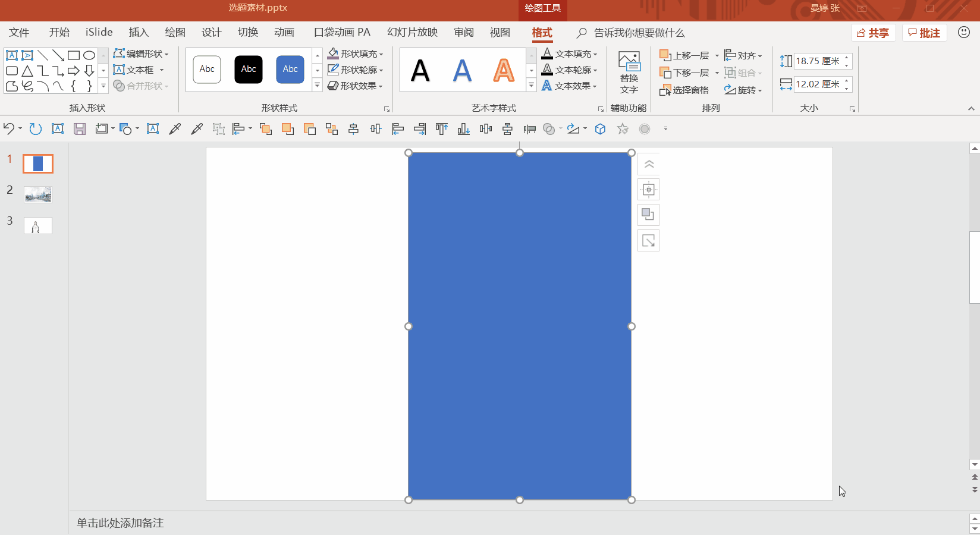Switch to the iSlide tab

point(99,32)
